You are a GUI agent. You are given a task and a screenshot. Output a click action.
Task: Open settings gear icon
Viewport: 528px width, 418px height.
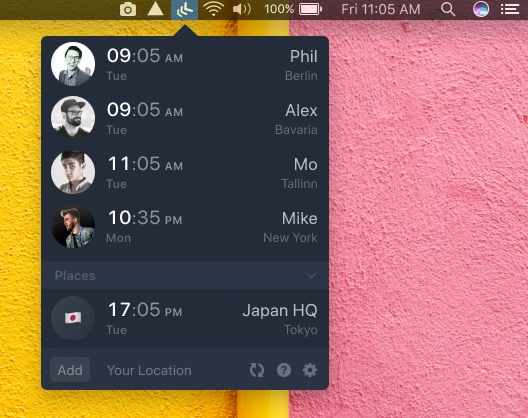coord(310,370)
